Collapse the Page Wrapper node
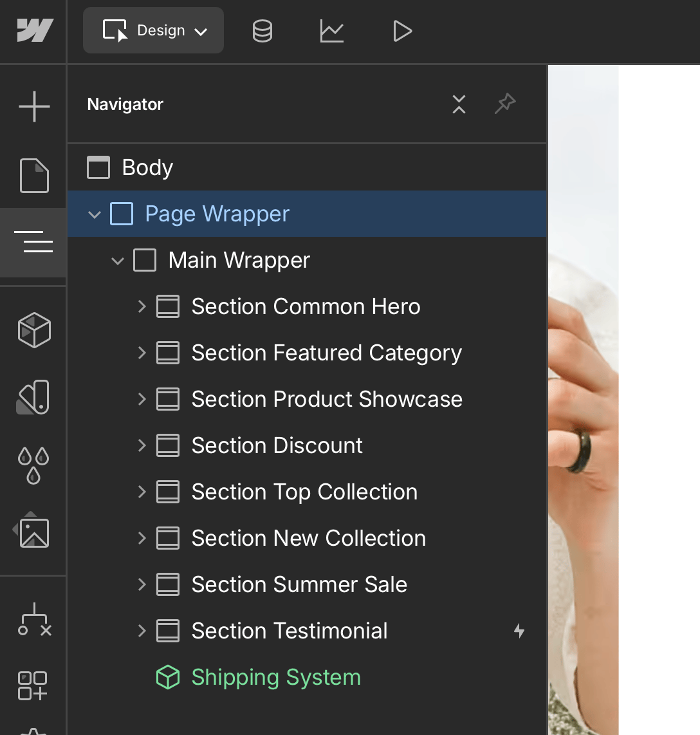The width and height of the screenshot is (700, 735). click(x=94, y=215)
